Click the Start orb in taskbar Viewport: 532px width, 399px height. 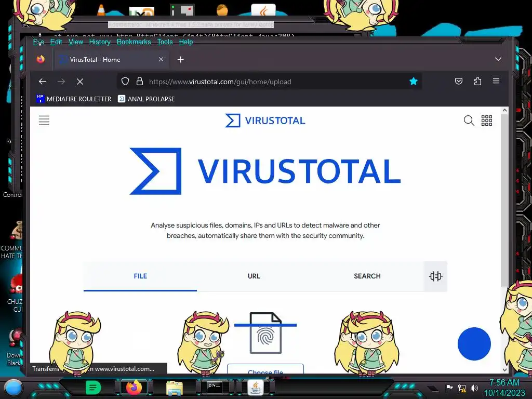point(13,388)
